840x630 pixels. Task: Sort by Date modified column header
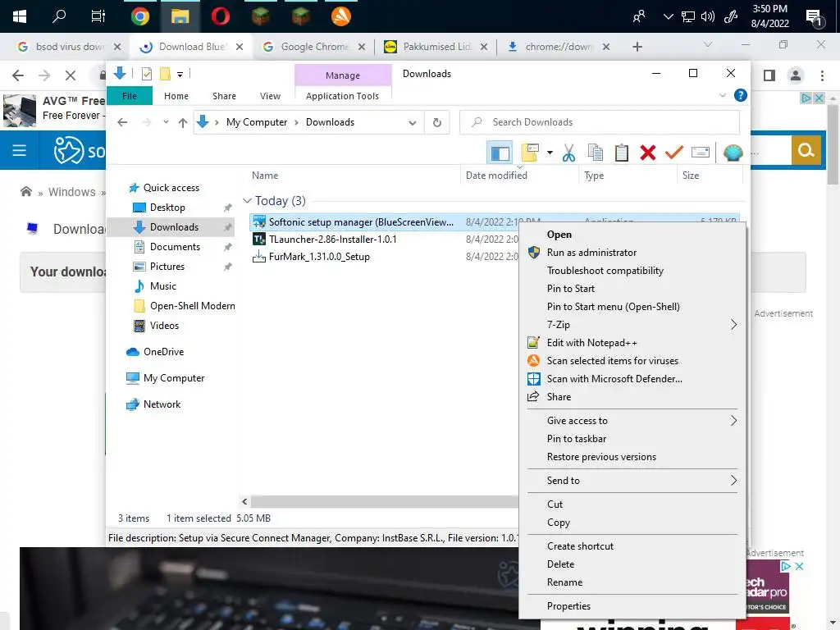click(x=496, y=176)
